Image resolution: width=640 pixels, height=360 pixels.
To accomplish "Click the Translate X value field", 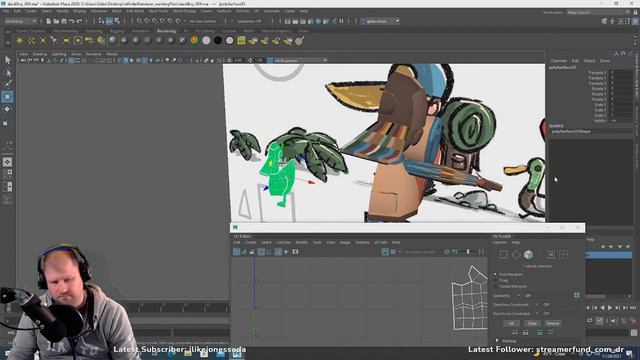I will (x=621, y=73).
